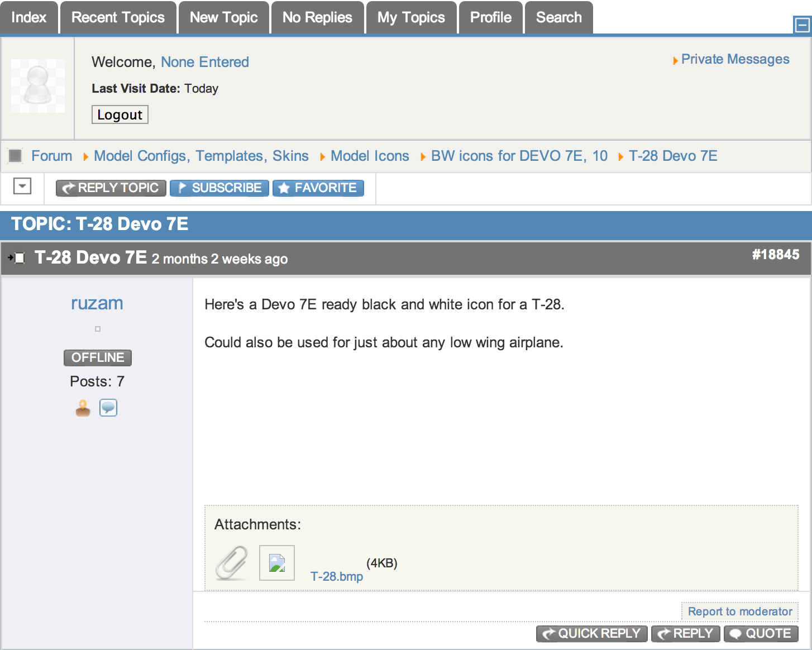Open the Profile tab
This screenshot has height=650, width=812.
[x=491, y=17]
